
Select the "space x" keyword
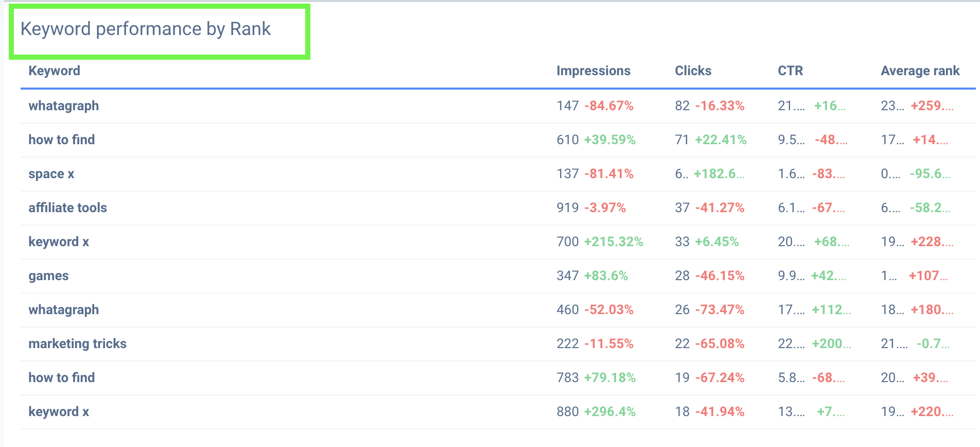(x=51, y=174)
